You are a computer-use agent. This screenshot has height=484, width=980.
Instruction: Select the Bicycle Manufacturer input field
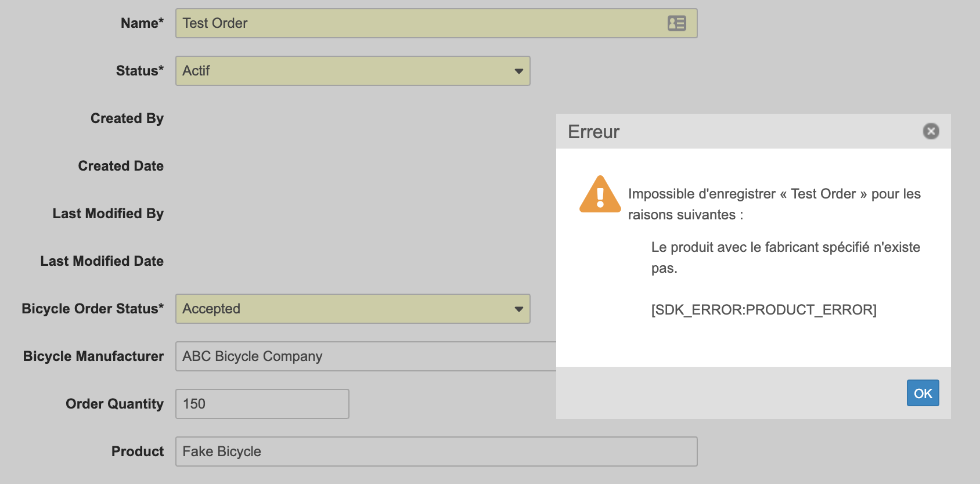click(366, 356)
